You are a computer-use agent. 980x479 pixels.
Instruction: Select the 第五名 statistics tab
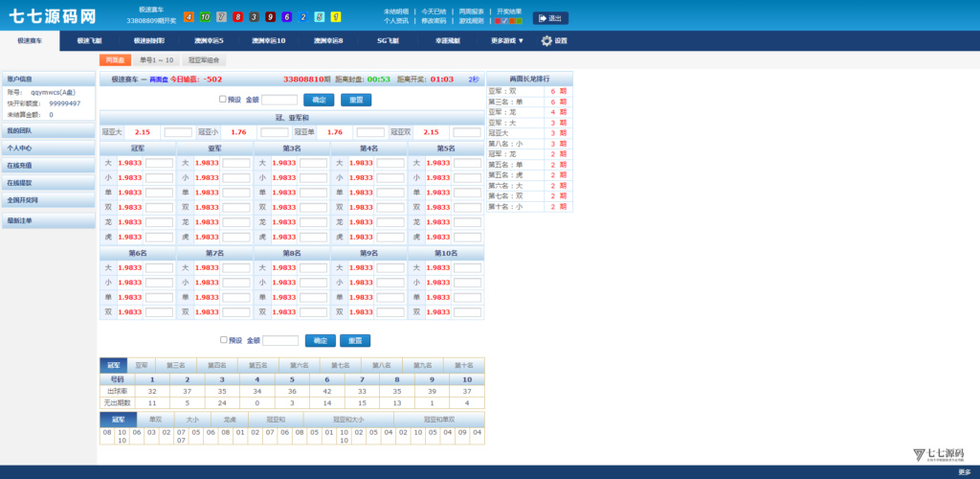(257, 365)
